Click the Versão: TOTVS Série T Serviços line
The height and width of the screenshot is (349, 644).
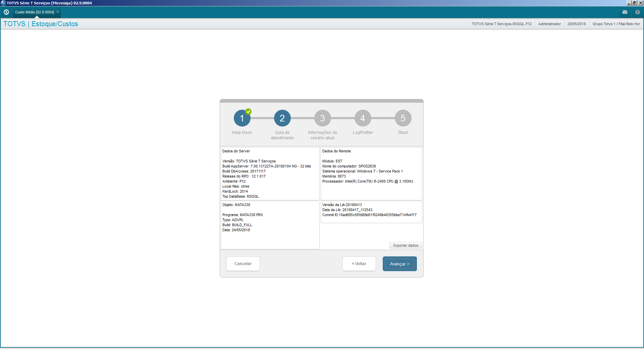pos(249,161)
